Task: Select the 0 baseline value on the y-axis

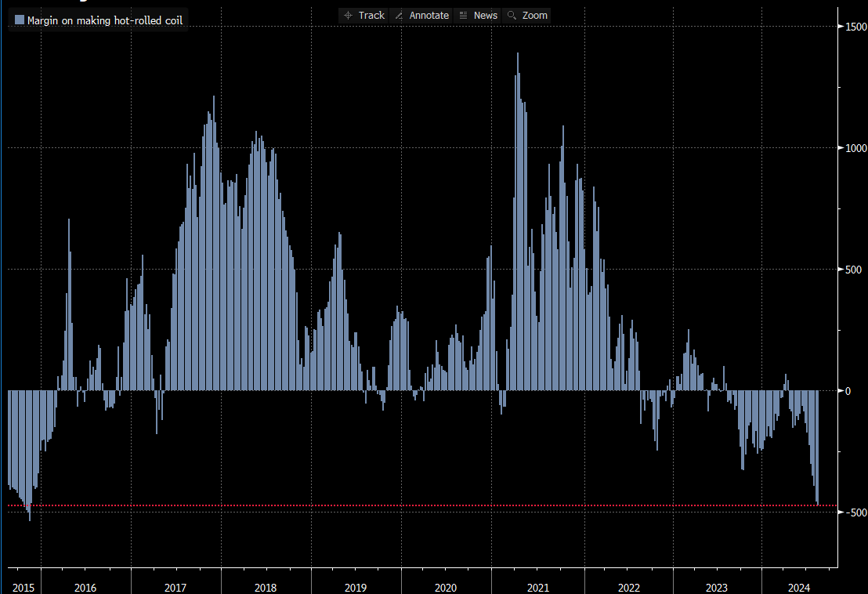Action: pos(848,391)
